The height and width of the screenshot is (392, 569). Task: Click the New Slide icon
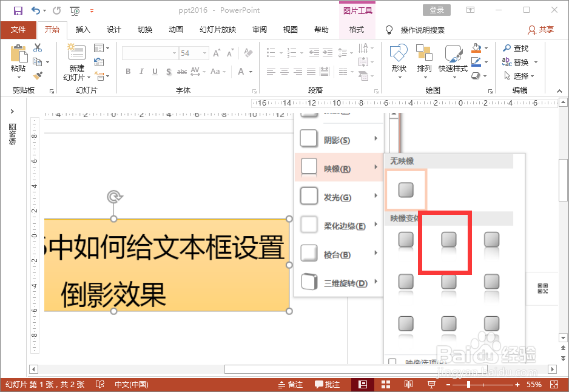tap(76, 52)
